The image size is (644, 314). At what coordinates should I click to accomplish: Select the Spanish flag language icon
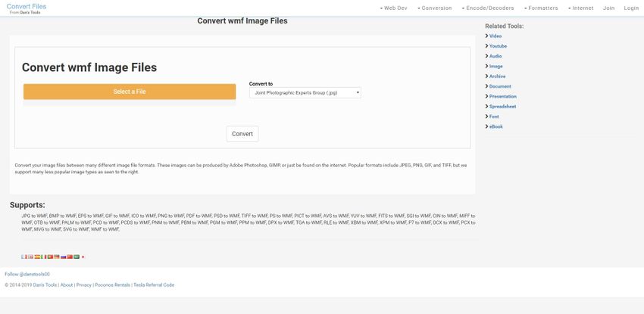click(37, 257)
